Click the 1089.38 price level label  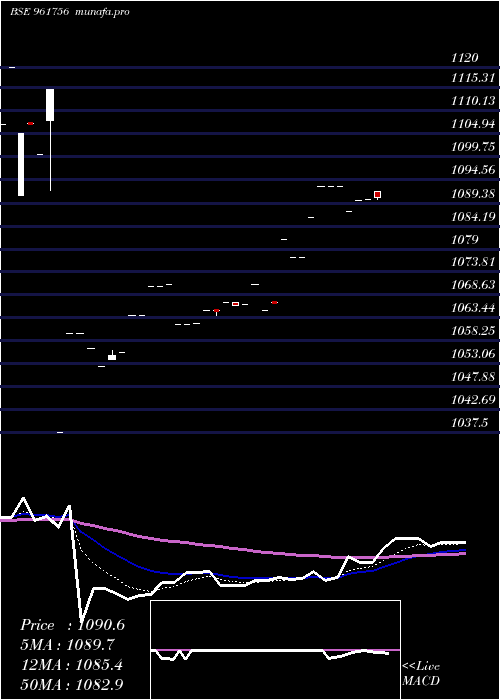click(x=473, y=194)
